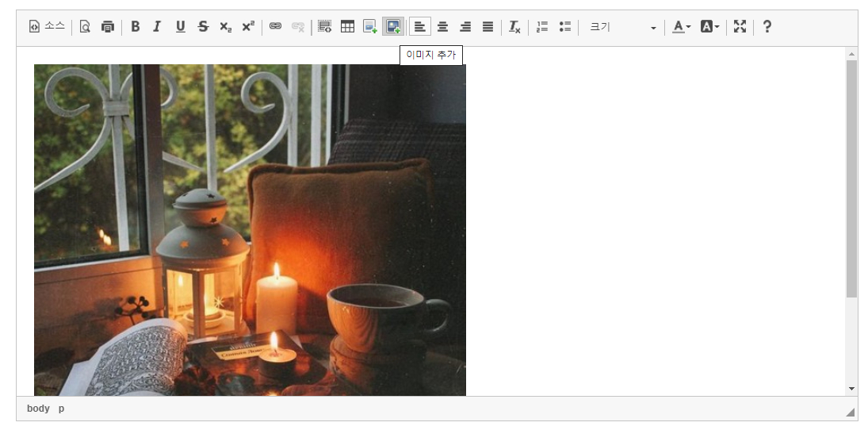
Task: Insert a hyperlink with the link icon
Action: (x=275, y=27)
